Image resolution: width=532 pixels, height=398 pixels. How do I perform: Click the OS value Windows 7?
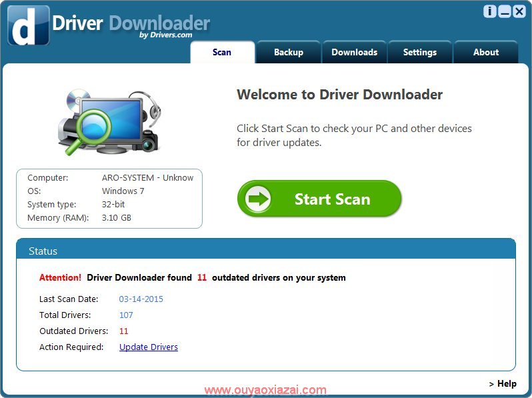[123, 191]
